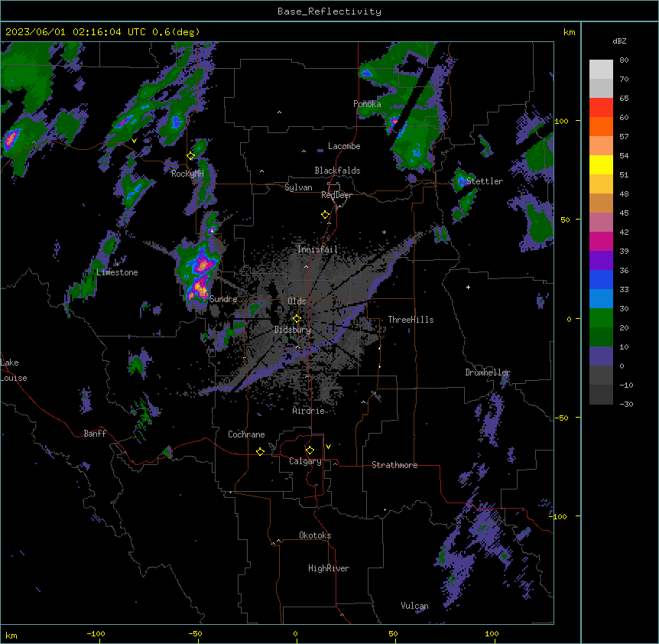The image size is (659, 644).
Task: Click the yellow diamond marker below Cochrane
Action: (260, 451)
